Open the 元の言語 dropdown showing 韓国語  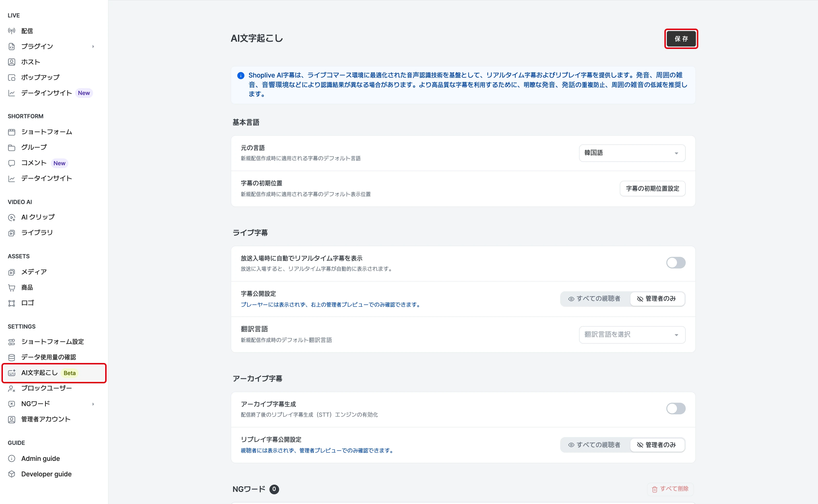(632, 153)
